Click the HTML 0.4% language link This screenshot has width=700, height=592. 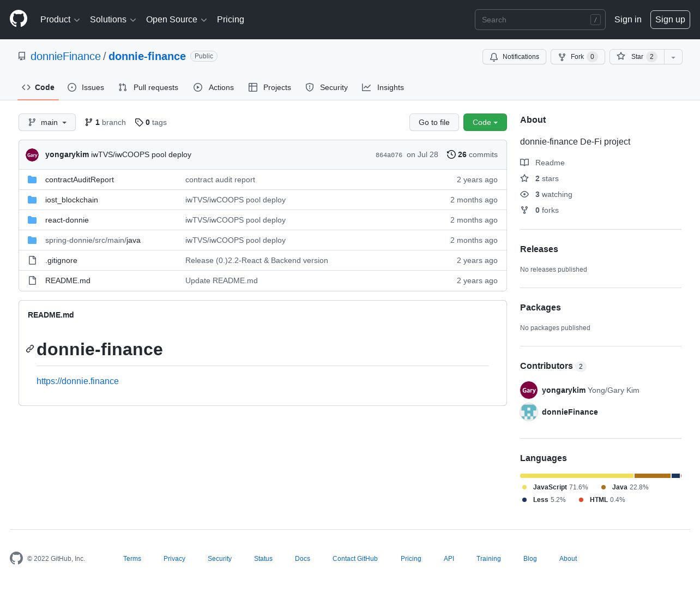602,500
